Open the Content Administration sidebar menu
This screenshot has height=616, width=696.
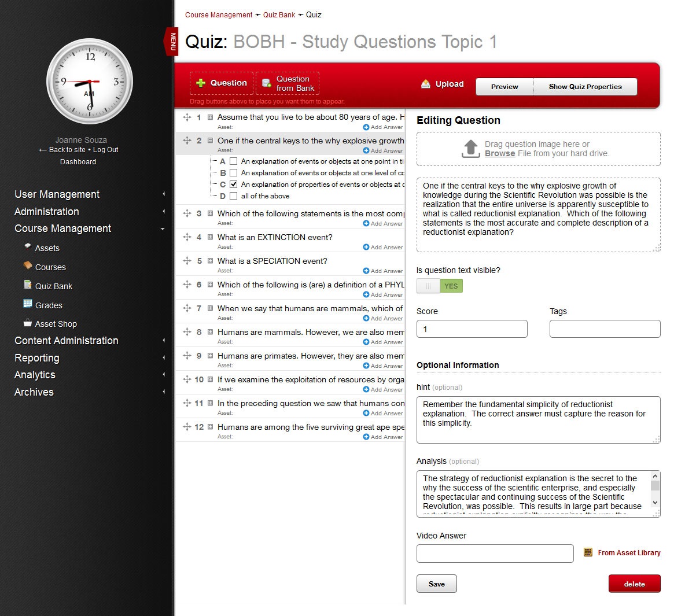(x=67, y=341)
